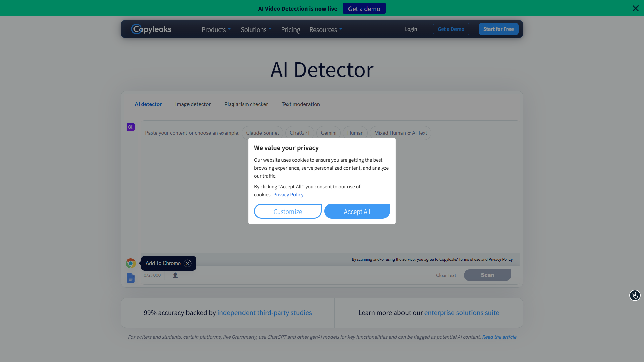The width and height of the screenshot is (644, 362).
Task: Open the Pricing page
Action: pos(290,29)
